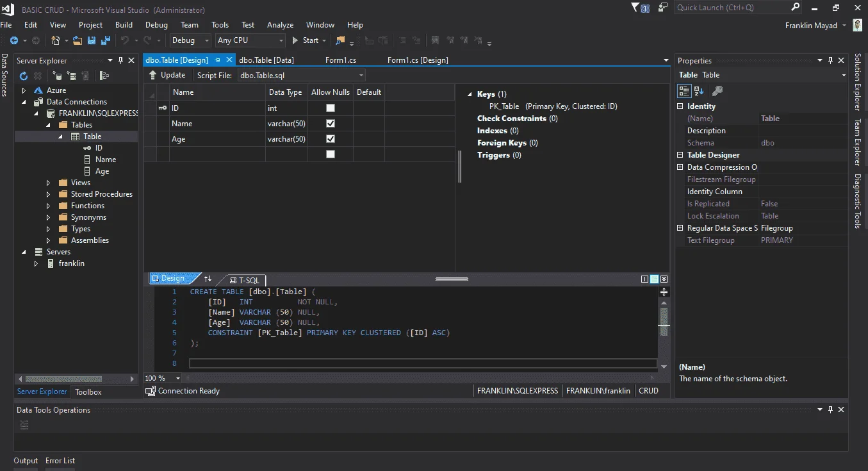Click the feedback icon beside Quick Launch
Image resolution: width=868 pixels, height=471 pixels.
pyautogui.click(x=662, y=8)
